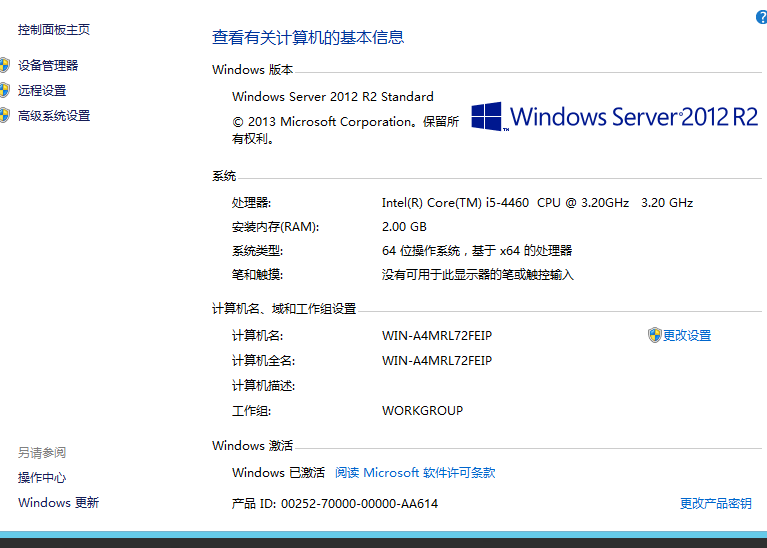Screen dimensions: 767x548
Task: Click the 计算机描述 label
Action: [x=264, y=386]
